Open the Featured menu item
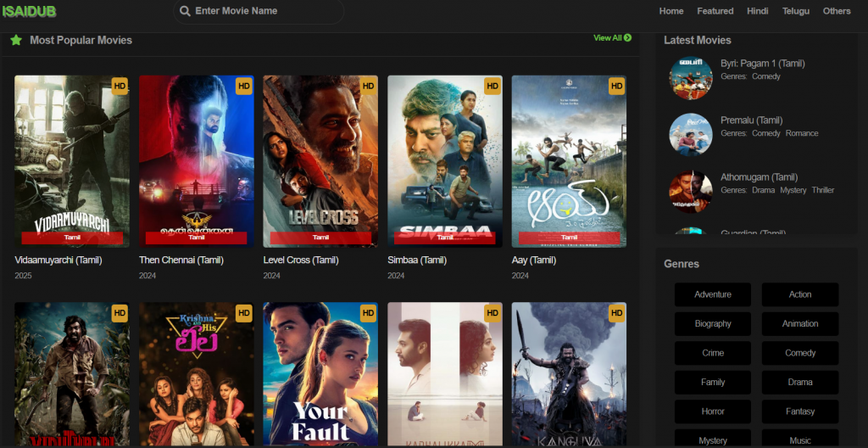 [715, 11]
